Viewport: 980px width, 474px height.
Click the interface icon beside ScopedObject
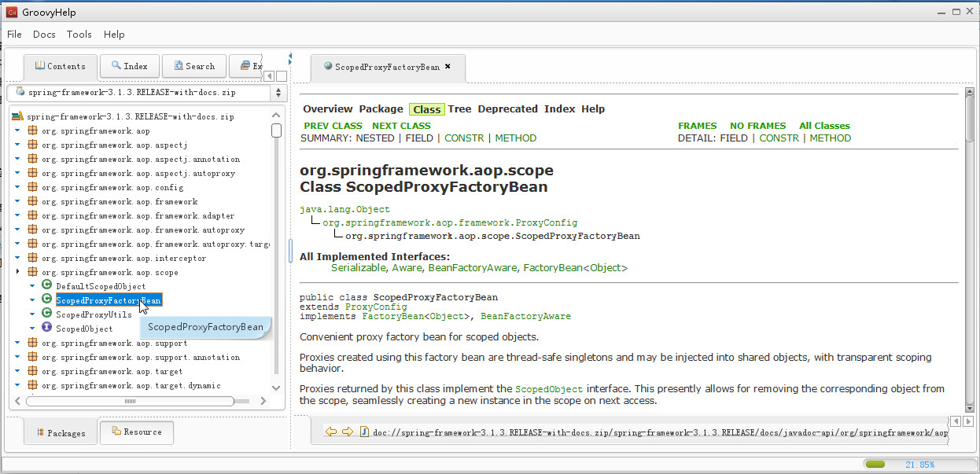tap(46, 329)
